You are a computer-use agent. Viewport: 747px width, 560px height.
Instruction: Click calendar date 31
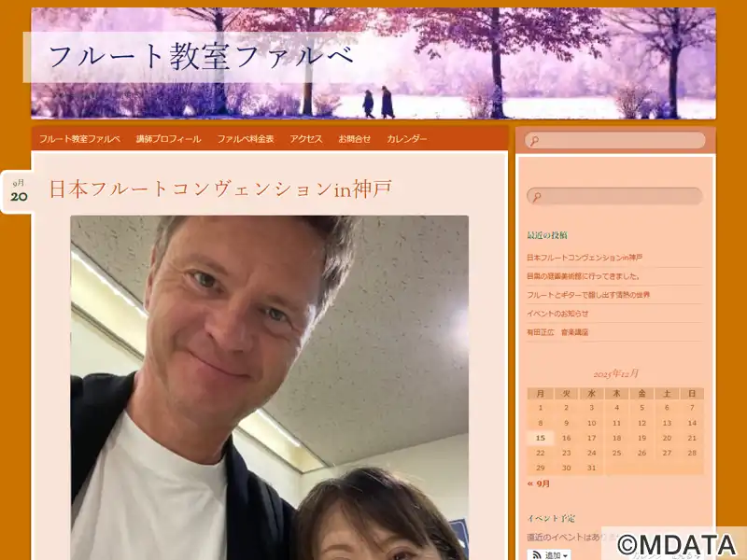coord(591,469)
